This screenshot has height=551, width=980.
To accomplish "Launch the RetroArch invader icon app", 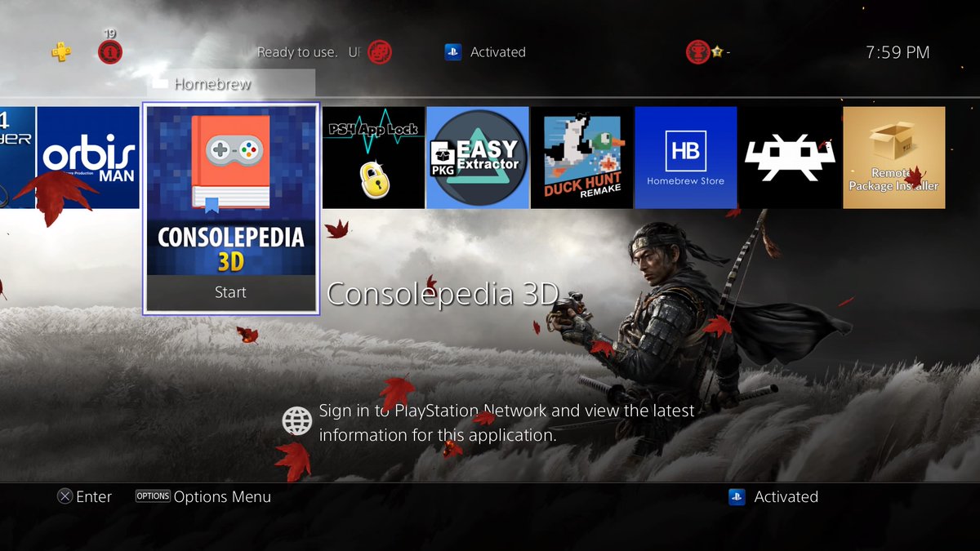I will (790, 158).
